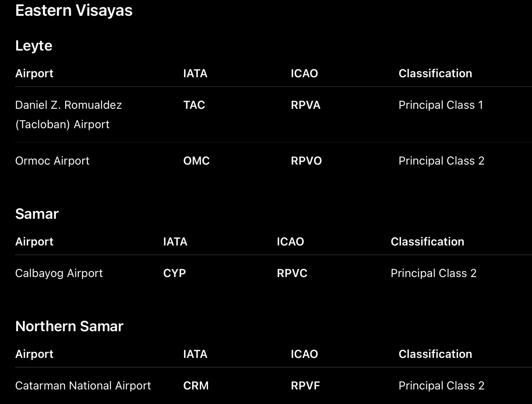The height and width of the screenshot is (404, 532).
Task: Open the Ormoc Airport entry
Action: coord(52,161)
